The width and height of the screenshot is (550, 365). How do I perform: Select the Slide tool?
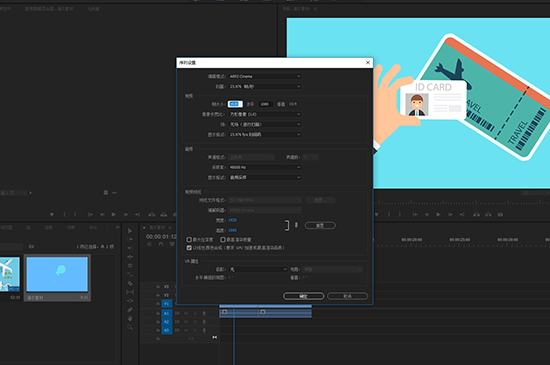(x=130, y=300)
